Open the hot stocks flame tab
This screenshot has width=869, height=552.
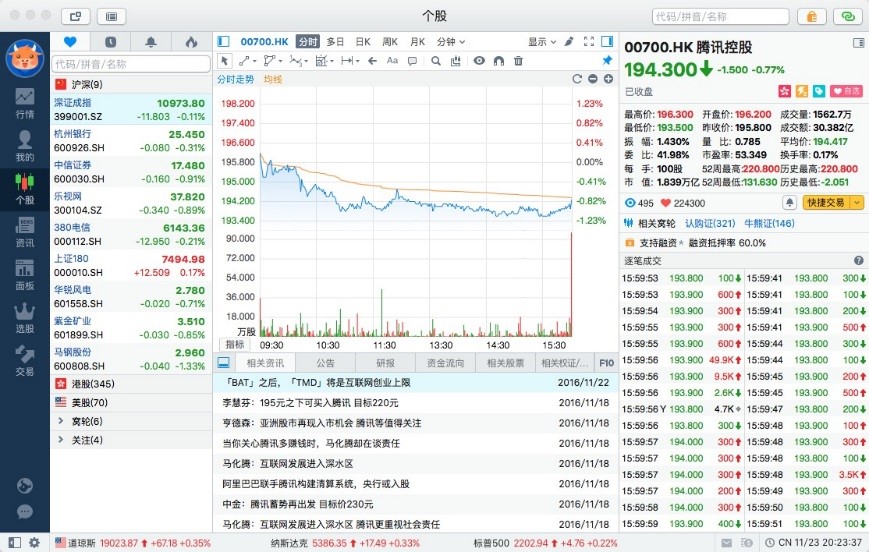point(190,42)
